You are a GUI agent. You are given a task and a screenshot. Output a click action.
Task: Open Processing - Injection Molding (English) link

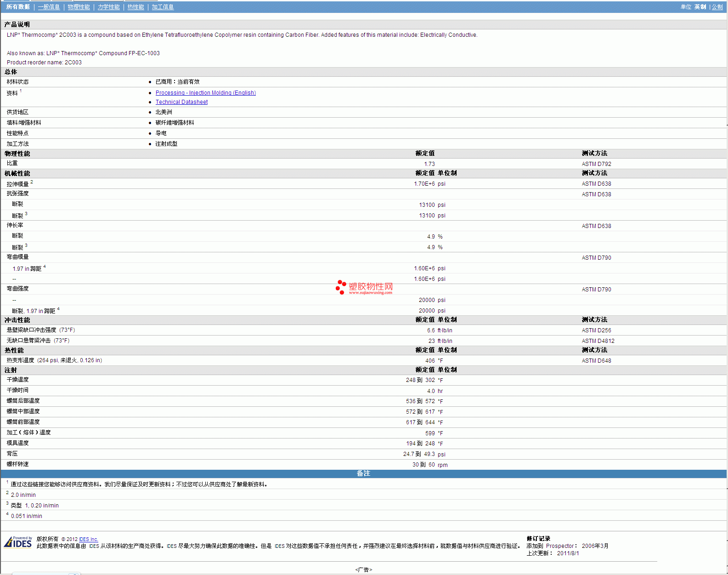205,93
